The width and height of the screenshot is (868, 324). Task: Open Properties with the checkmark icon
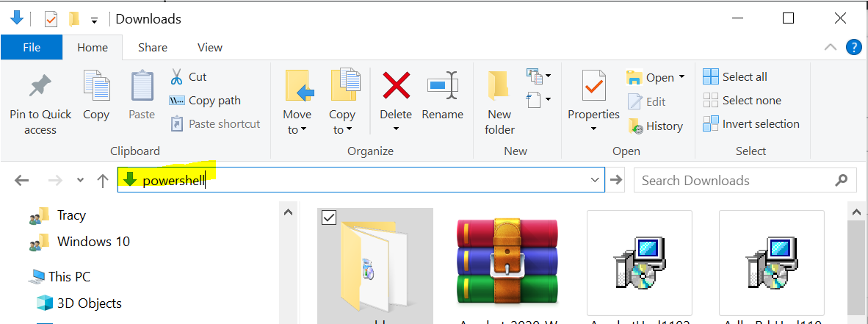point(593,87)
